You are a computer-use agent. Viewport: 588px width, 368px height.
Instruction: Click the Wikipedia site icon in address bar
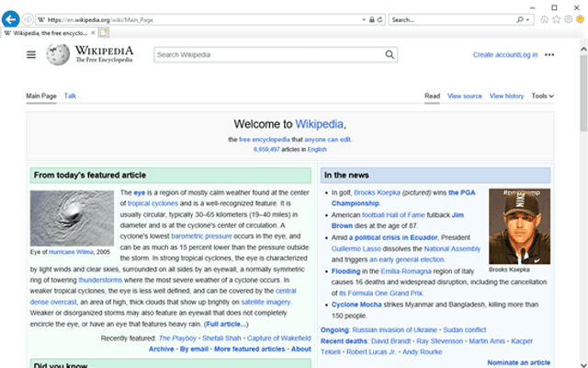click(41, 20)
